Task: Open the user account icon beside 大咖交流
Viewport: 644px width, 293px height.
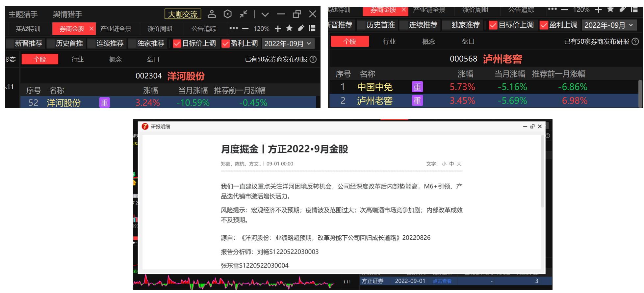Action: click(212, 14)
